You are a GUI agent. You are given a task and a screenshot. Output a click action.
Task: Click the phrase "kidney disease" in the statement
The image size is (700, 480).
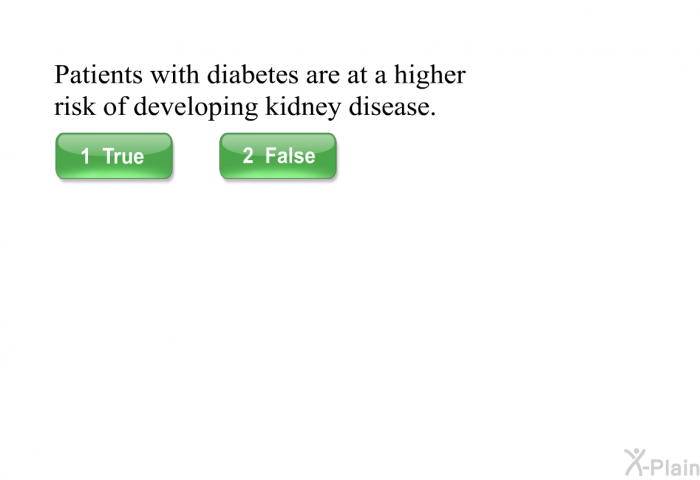350,107
